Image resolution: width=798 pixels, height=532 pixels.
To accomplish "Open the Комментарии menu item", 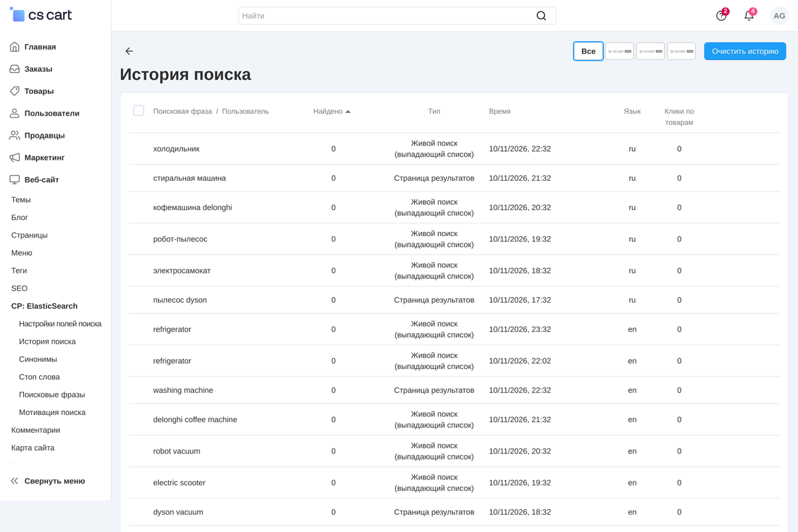I will [35, 430].
